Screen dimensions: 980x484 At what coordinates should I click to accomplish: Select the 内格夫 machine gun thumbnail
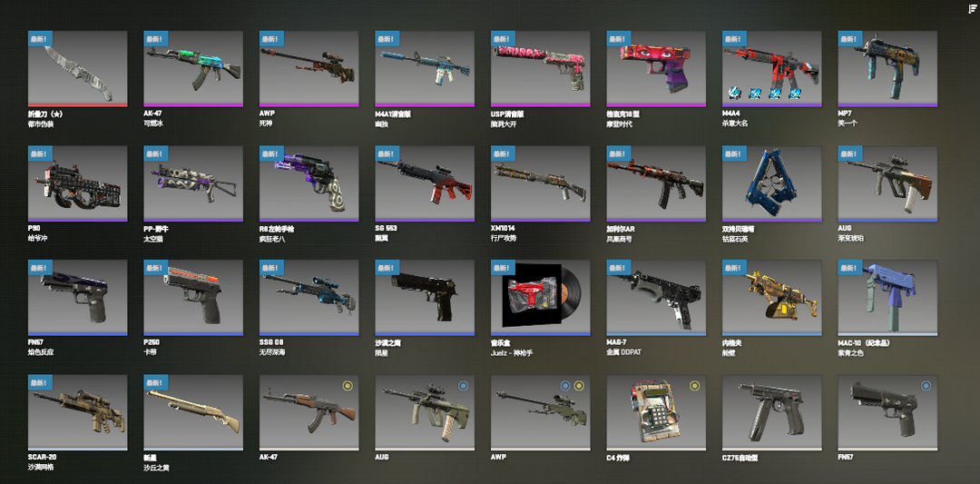tap(771, 298)
